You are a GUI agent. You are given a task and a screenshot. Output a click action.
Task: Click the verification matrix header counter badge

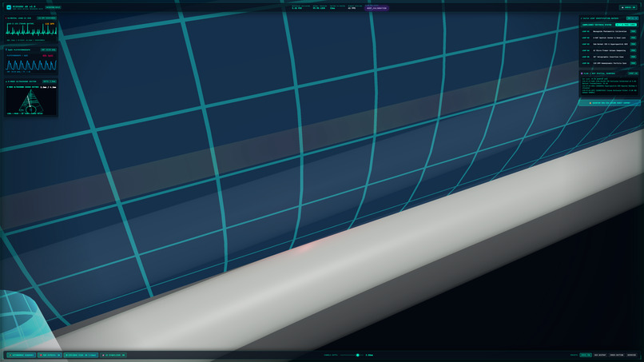[632, 18]
